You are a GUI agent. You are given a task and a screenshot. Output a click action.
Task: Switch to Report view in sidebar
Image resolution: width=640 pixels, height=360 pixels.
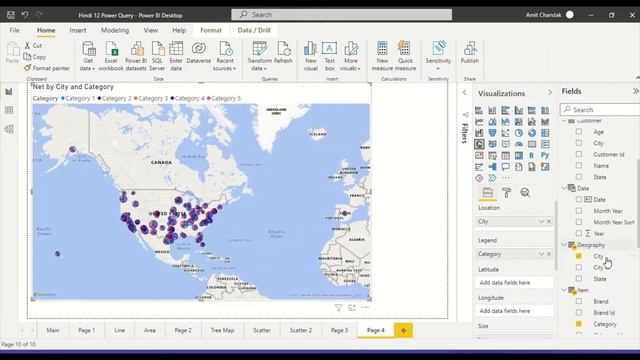click(x=9, y=91)
